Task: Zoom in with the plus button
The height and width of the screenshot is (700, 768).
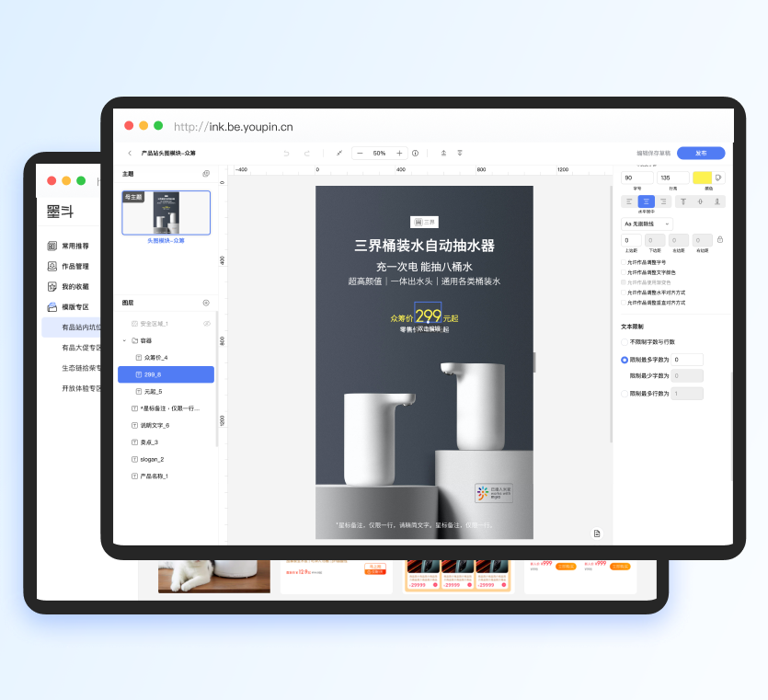Action: tap(399, 154)
